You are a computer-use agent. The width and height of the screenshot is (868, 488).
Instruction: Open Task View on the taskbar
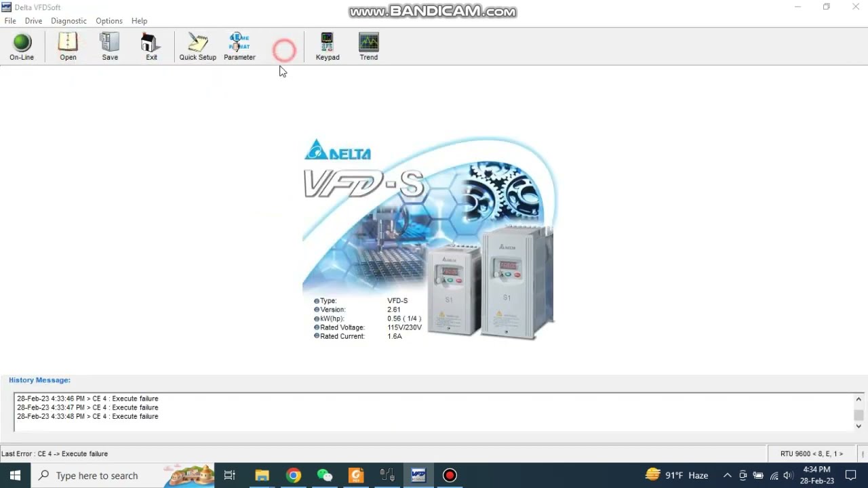(x=230, y=475)
